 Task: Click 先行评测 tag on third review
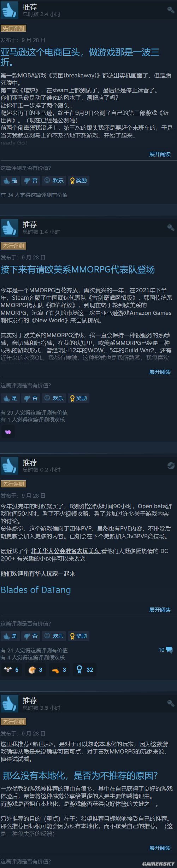(13, 484)
